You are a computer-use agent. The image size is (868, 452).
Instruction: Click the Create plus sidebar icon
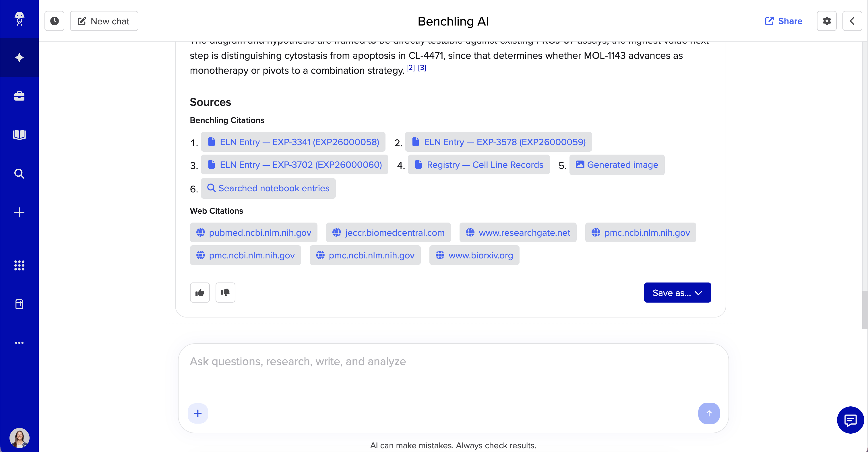click(x=19, y=212)
